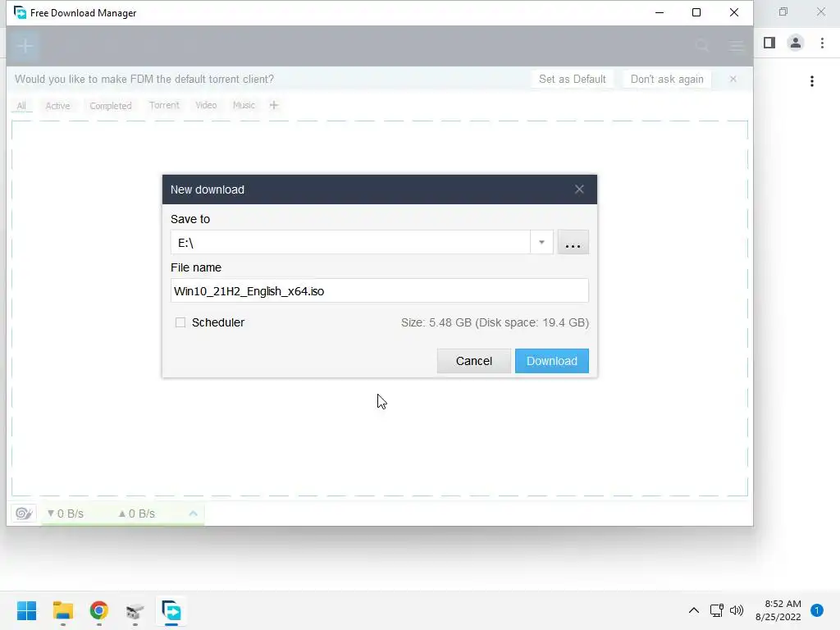Open Chrome side panel icon
Viewport: 840px width, 630px height.
click(x=769, y=43)
